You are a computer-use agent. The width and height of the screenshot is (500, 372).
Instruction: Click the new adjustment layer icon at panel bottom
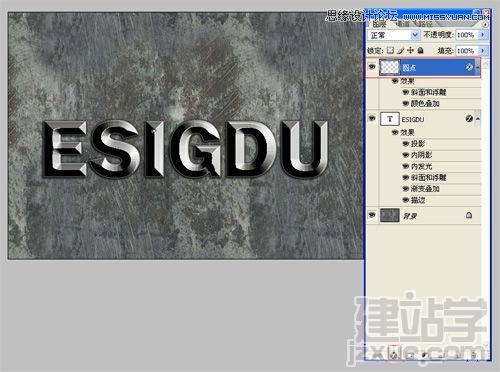click(x=425, y=355)
